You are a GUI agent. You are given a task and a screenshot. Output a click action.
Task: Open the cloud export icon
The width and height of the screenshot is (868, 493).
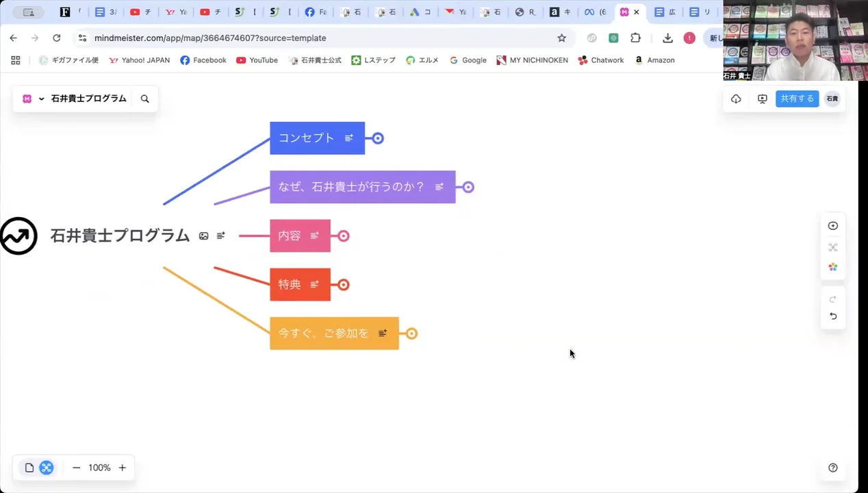(x=736, y=99)
